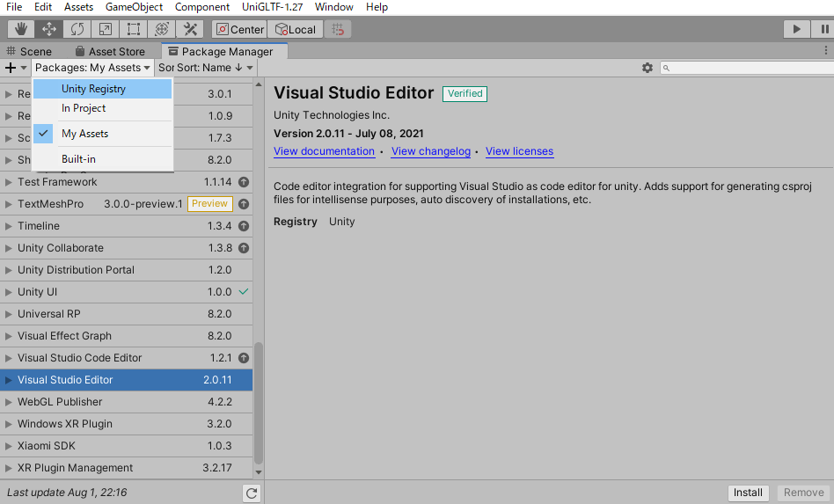Select the Rect transform tool

point(134,29)
